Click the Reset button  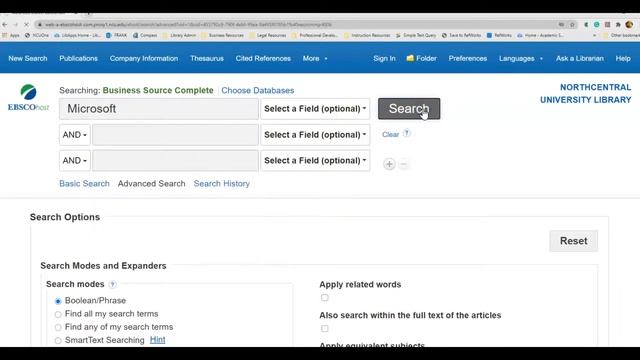pos(573,241)
